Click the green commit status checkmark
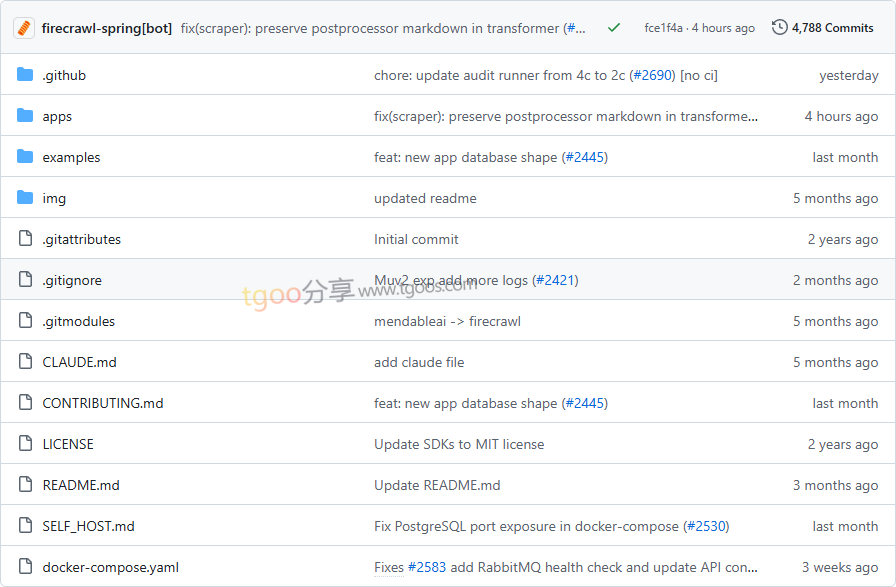The width and height of the screenshot is (896, 587). coord(614,28)
